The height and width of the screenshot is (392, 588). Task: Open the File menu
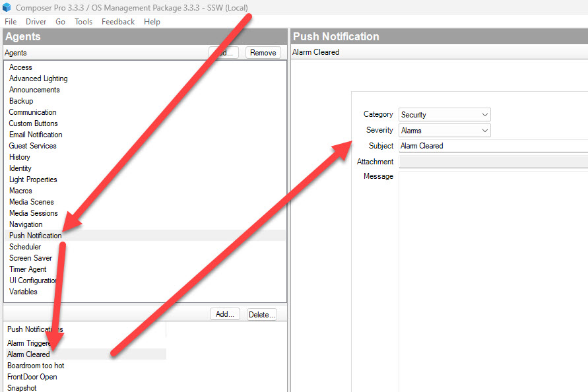point(11,22)
